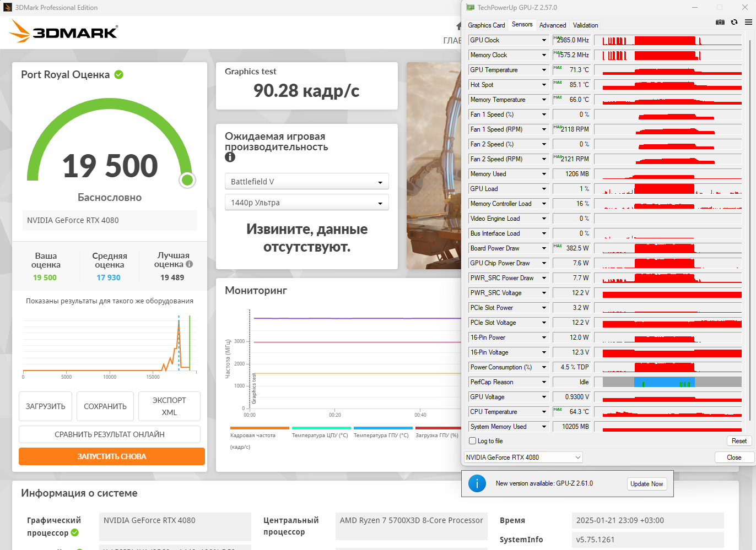Screen dimensions: 756x550
Task: Click the GPU-Z title bar app icon
Action: click(470, 8)
